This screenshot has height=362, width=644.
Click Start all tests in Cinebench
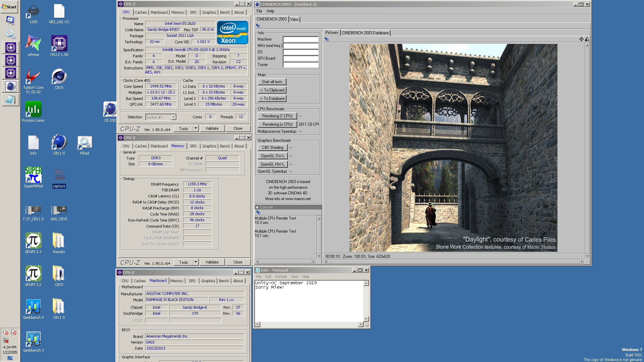pos(272,82)
